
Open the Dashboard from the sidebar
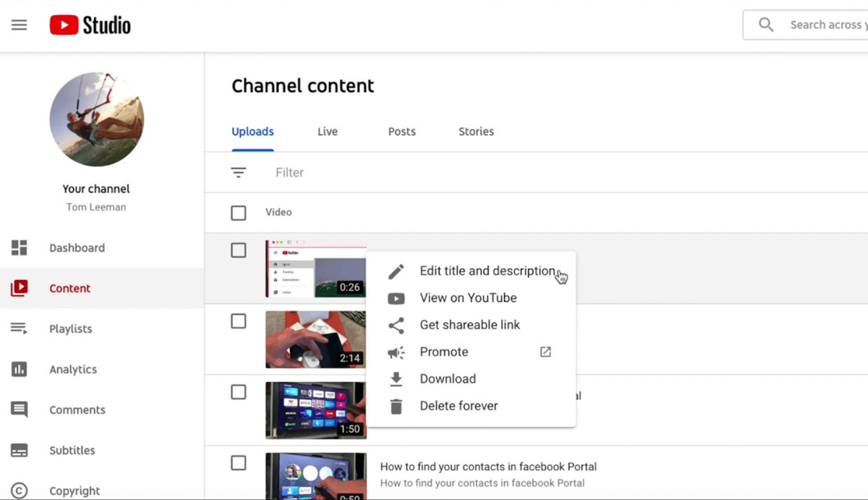(77, 247)
